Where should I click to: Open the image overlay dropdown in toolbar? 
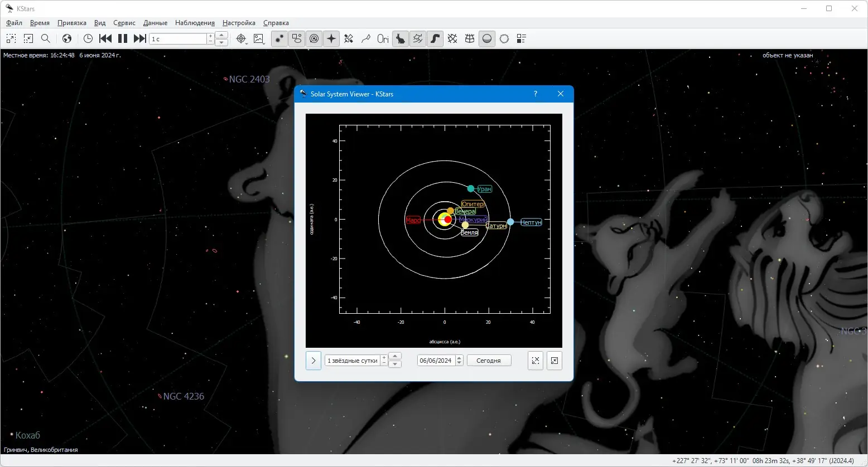259,38
